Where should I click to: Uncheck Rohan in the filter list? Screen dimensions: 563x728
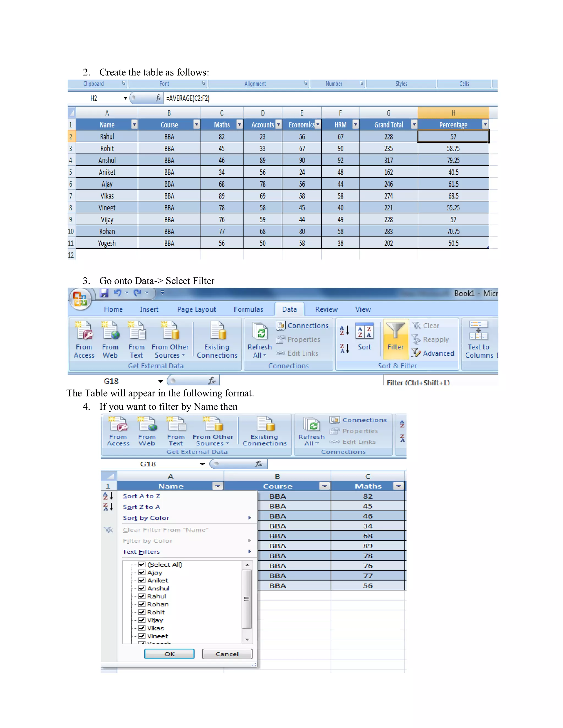[x=142, y=604]
